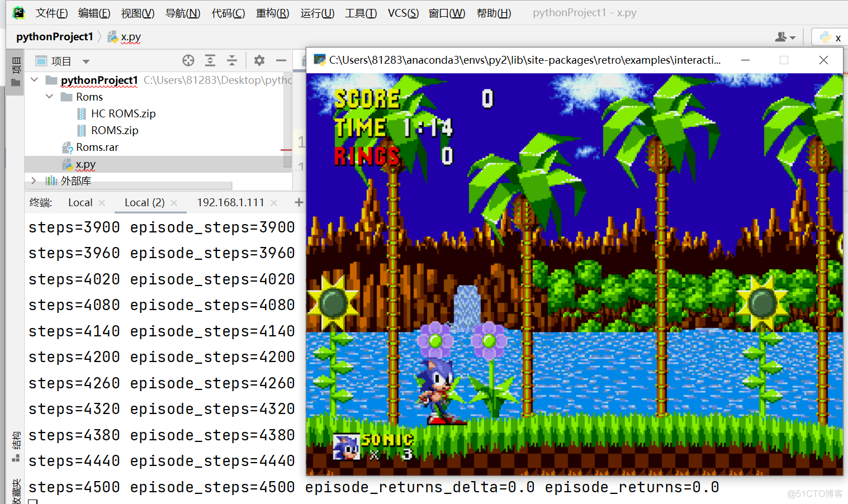Click pythonProject1 breadcrumb in navigation bar

54,36
